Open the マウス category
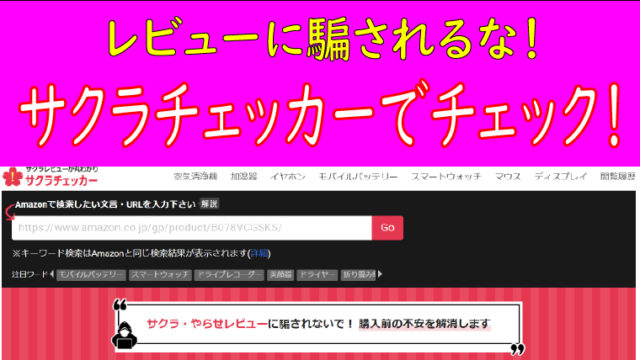The width and height of the screenshot is (640, 360). (508, 176)
